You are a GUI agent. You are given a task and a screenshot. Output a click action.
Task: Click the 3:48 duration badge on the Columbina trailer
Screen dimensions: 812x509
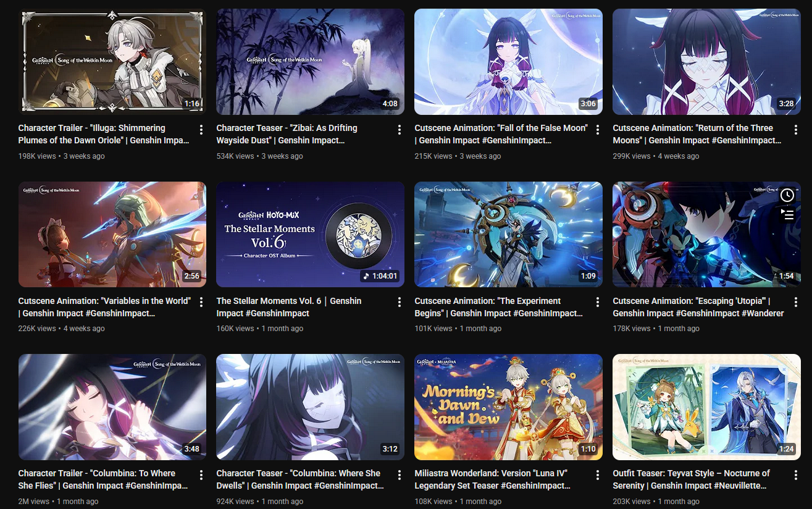[192, 449]
